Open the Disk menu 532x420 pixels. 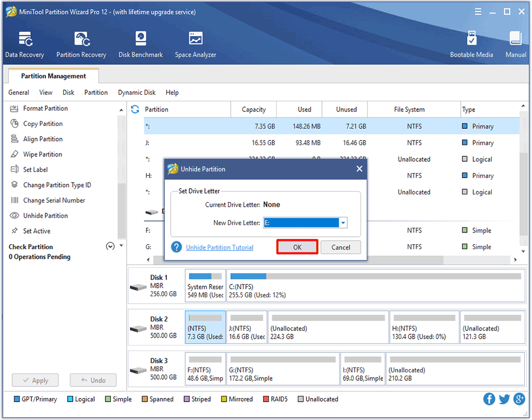point(68,92)
